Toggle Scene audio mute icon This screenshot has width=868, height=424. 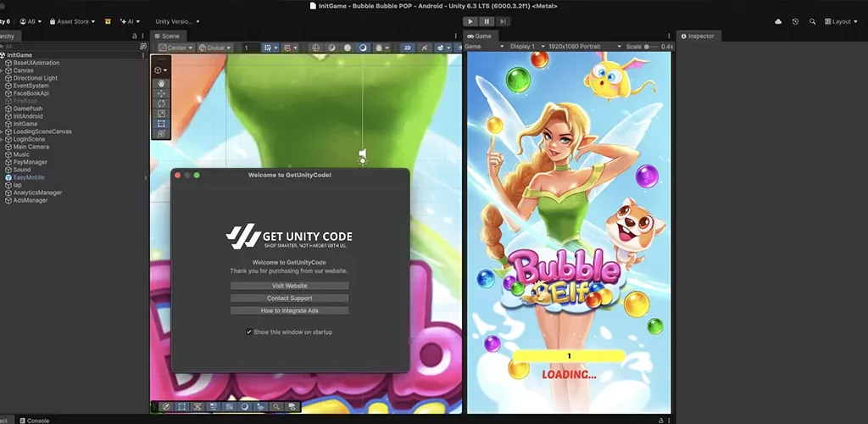click(425, 47)
